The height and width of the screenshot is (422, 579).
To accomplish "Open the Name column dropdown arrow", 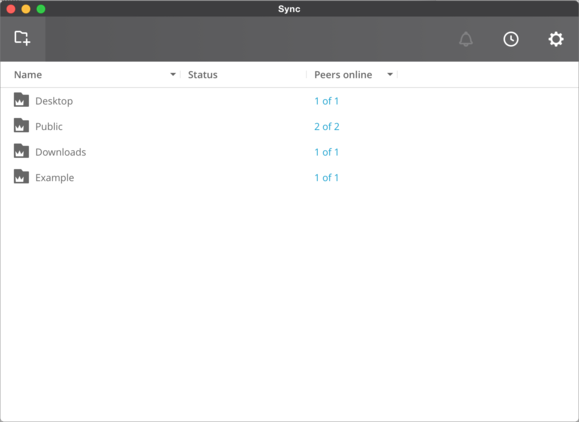I will (172, 75).
